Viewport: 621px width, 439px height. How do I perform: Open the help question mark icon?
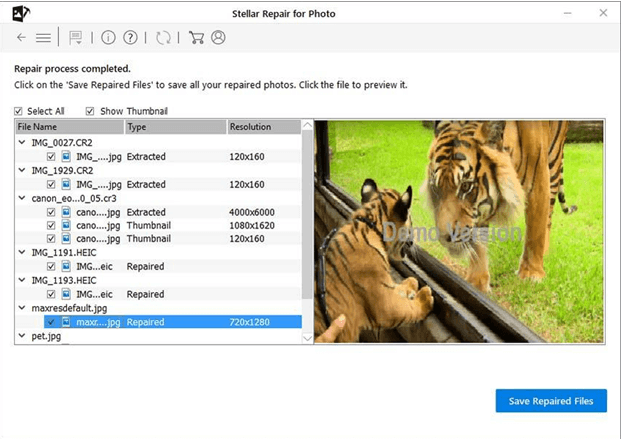click(x=130, y=38)
